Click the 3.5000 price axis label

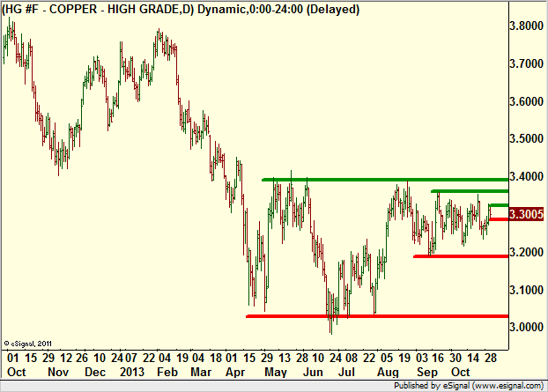(527, 138)
